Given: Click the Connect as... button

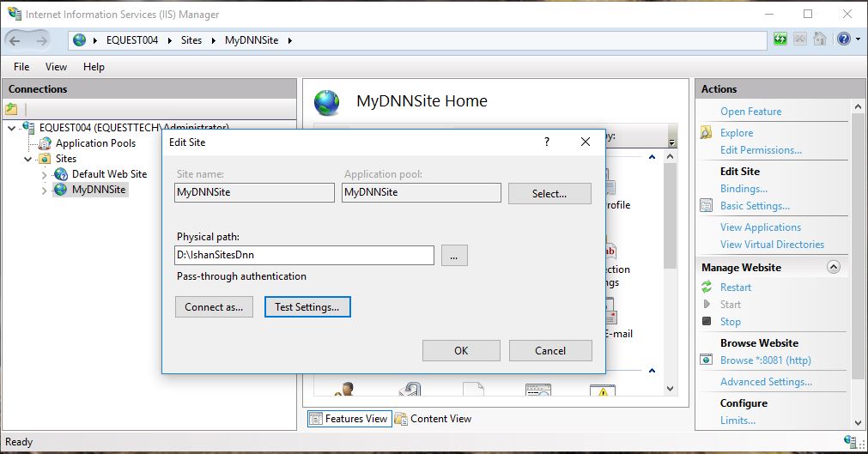Looking at the screenshot, I should click(x=214, y=306).
